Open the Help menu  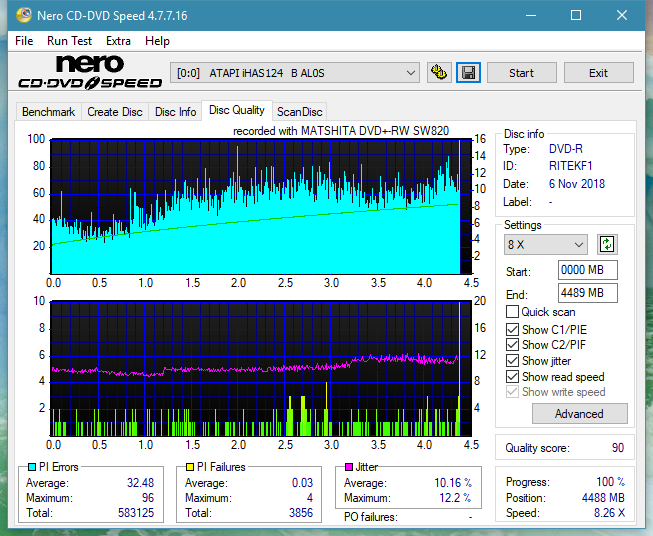[157, 41]
